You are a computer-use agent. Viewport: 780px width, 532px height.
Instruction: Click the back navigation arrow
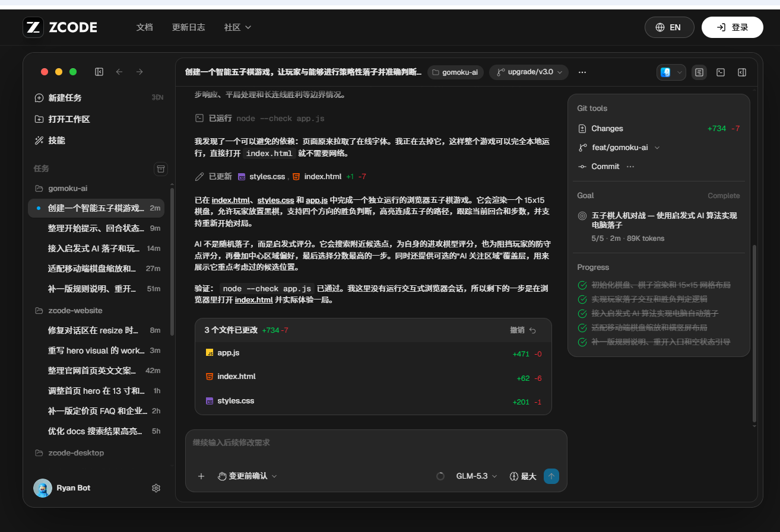[x=119, y=72]
